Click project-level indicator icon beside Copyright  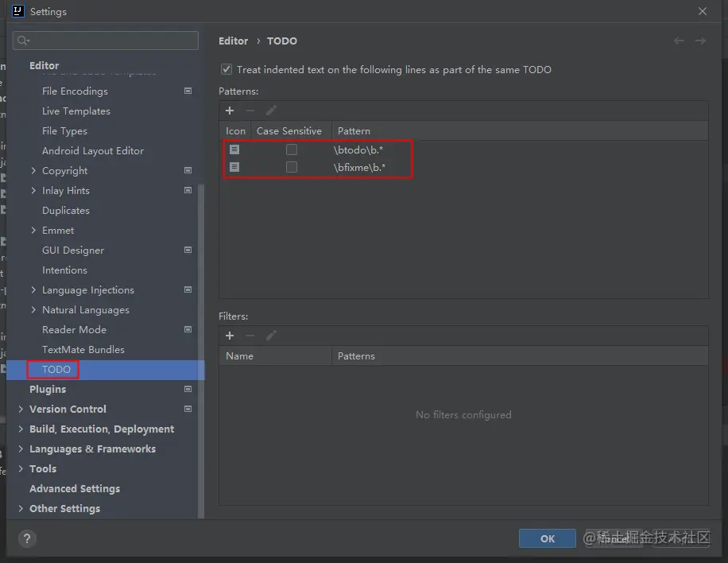tap(188, 170)
